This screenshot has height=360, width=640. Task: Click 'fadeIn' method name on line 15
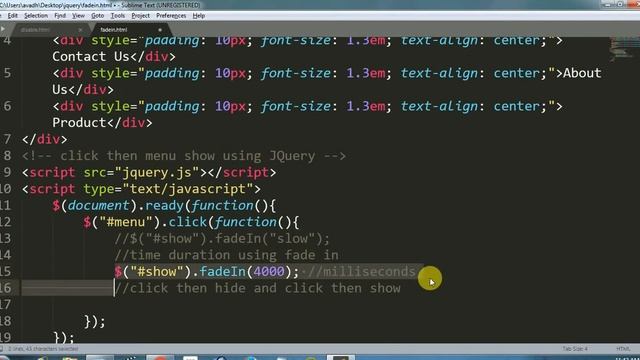point(222,271)
